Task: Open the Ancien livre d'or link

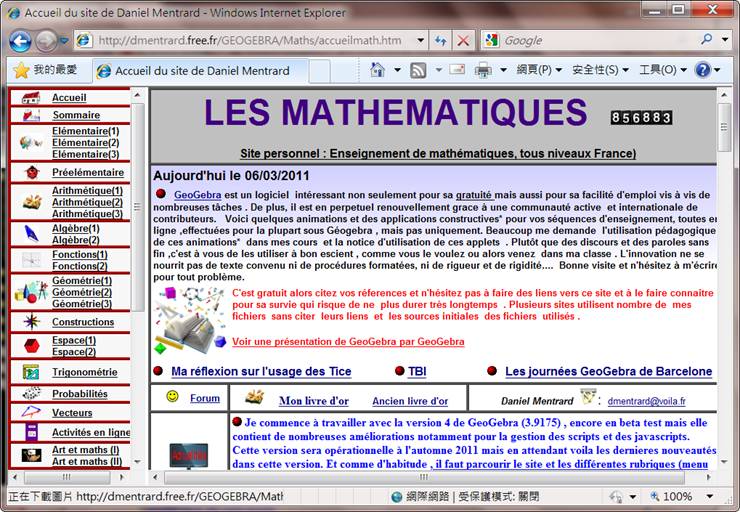Action: pyautogui.click(x=410, y=401)
